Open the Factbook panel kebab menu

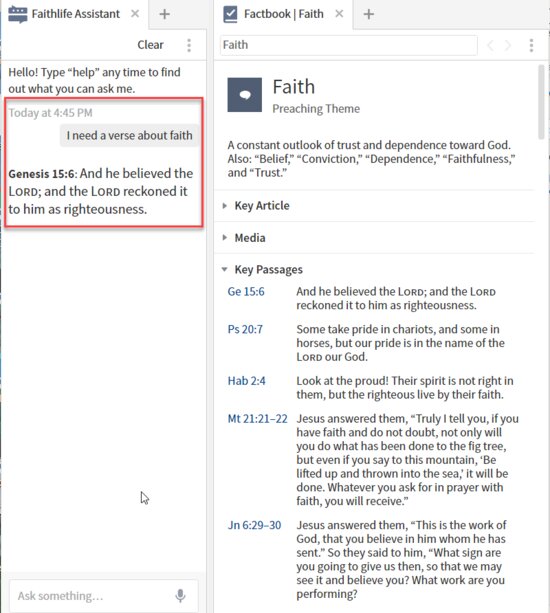531,45
